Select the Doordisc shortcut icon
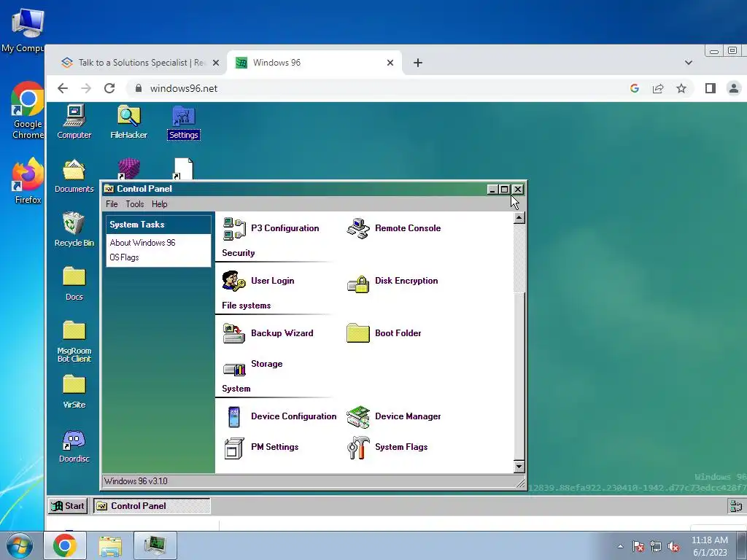Screen dimensions: 747x560 click(x=74, y=446)
